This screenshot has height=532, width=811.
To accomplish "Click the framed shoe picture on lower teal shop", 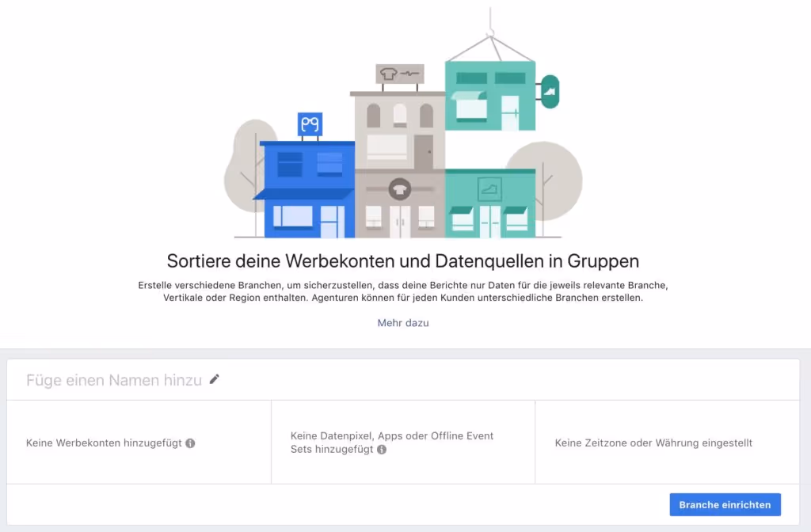I will click(489, 189).
